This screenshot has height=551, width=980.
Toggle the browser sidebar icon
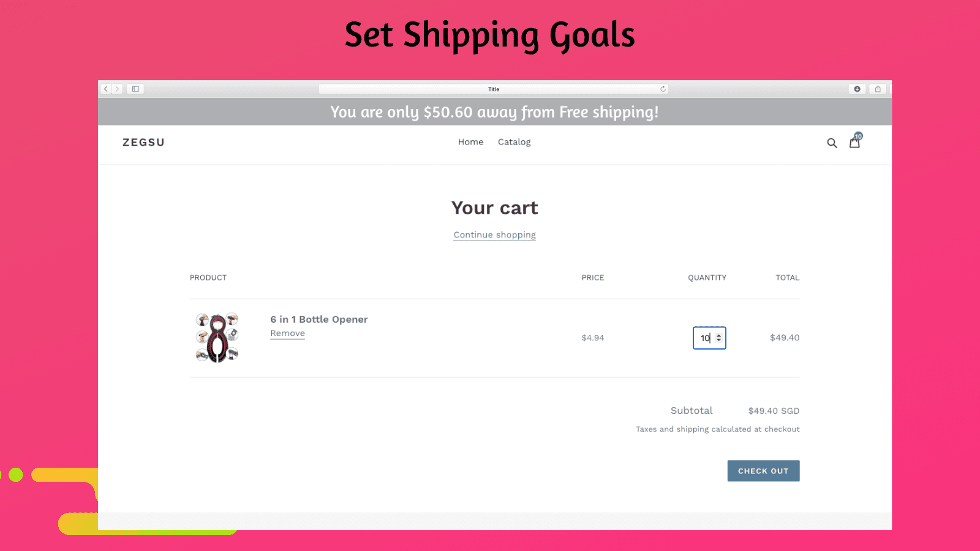[x=135, y=88]
